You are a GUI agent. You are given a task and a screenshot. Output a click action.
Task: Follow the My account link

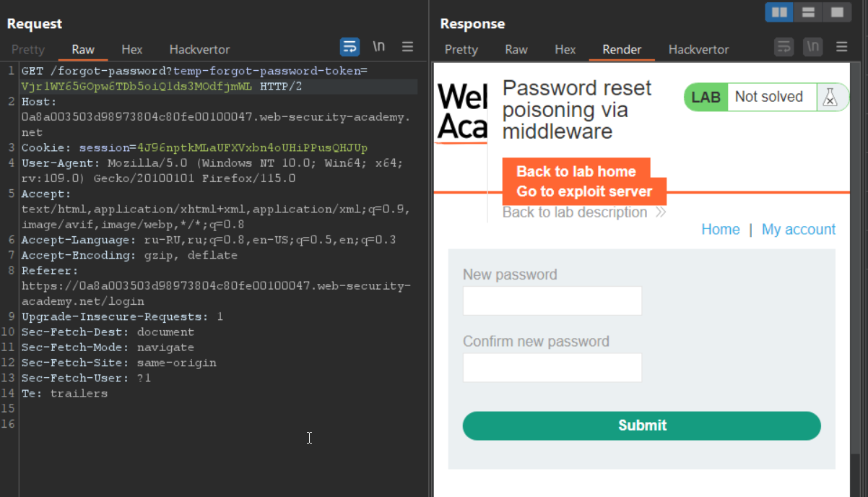pos(798,230)
